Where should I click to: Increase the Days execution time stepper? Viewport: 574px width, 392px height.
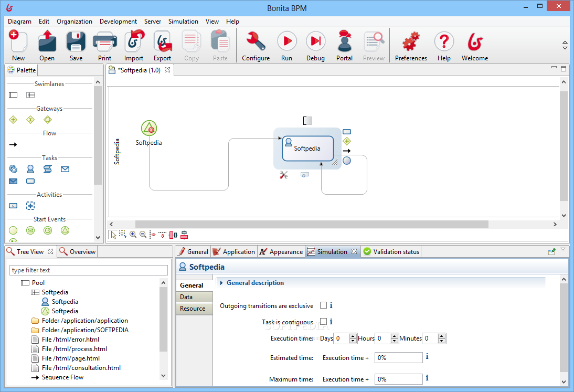pyautogui.click(x=353, y=336)
